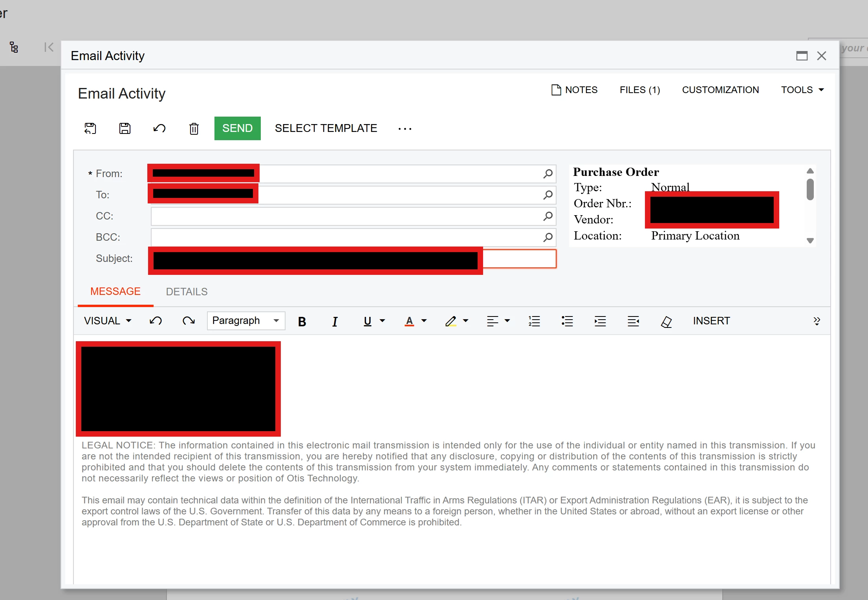Viewport: 868px width, 600px height.
Task: Click SELECT TEMPLATE button
Action: click(326, 128)
